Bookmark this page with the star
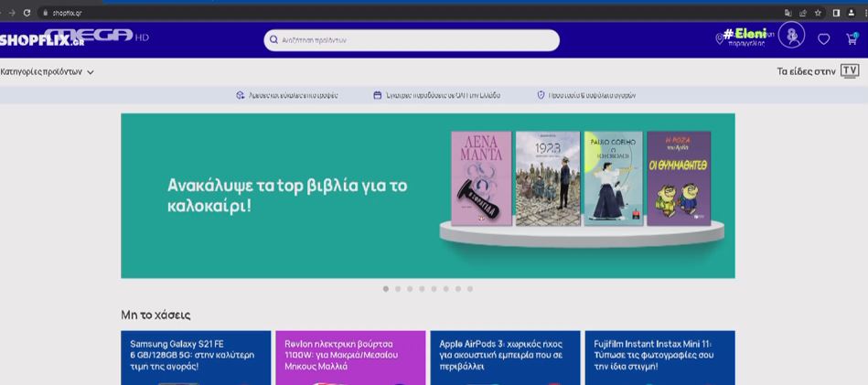868x385 pixels. click(818, 13)
